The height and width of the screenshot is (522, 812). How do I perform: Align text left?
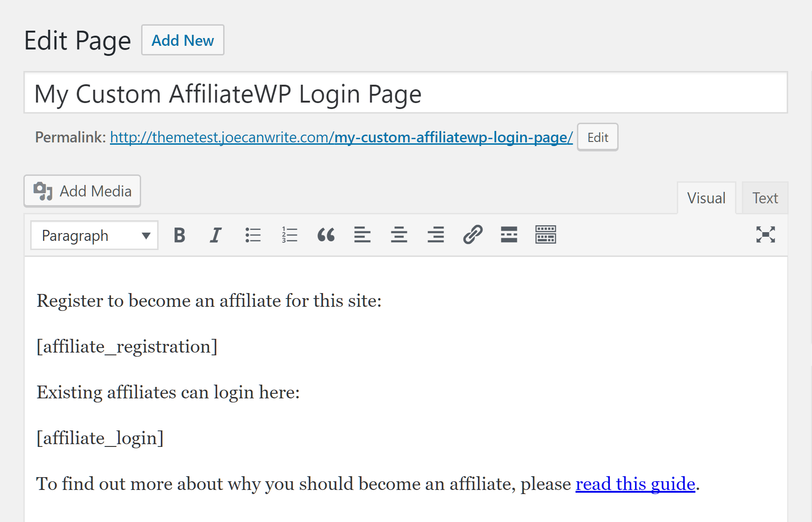click(x=362, y=235)
